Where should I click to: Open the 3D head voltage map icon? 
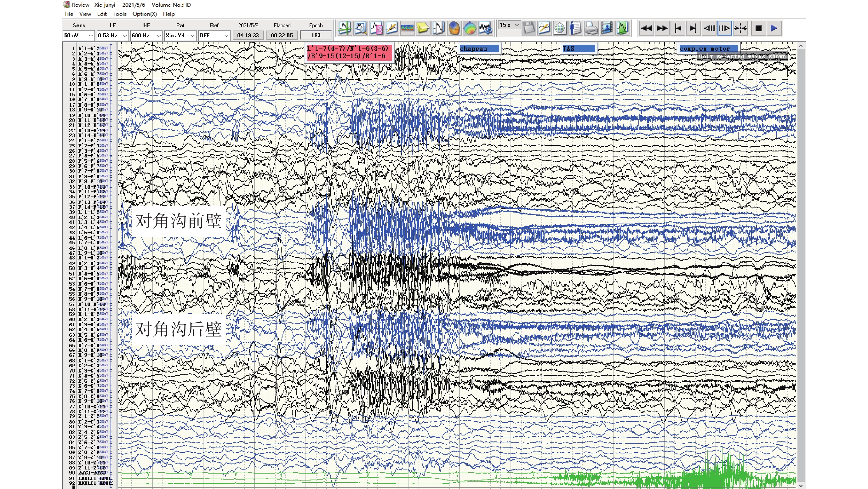pos(454,28)
